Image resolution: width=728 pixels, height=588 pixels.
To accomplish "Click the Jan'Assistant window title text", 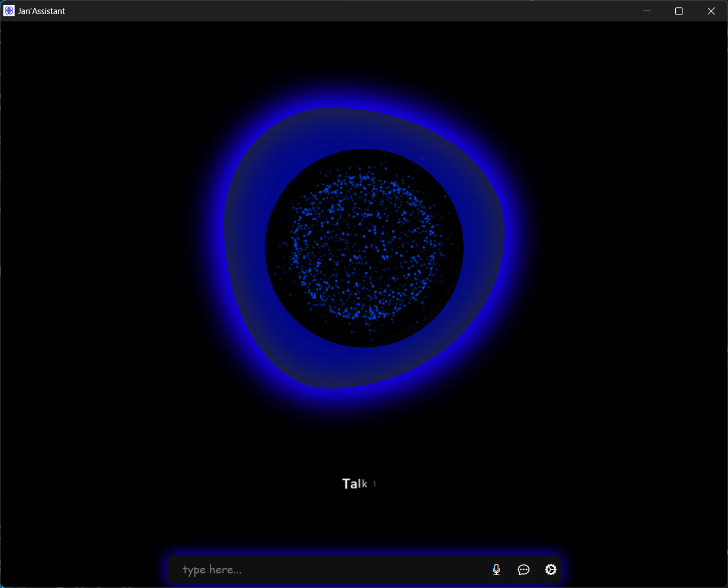I will coord(42,11).
